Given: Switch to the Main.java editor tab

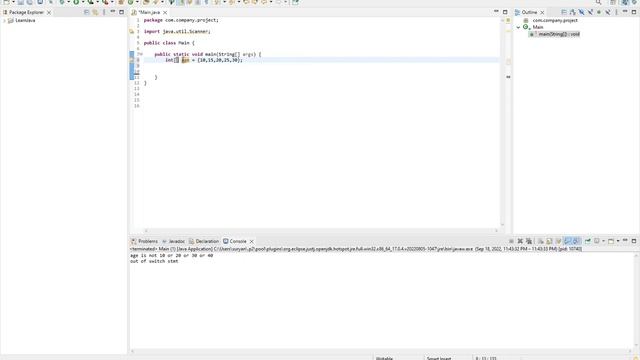Looking at the screenshot, I should point(149,13).
